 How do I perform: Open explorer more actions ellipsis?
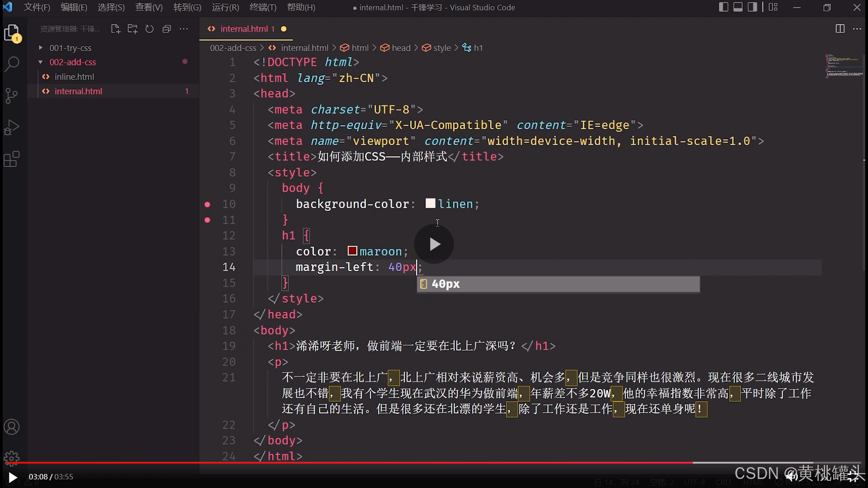(x=184, y=29)
